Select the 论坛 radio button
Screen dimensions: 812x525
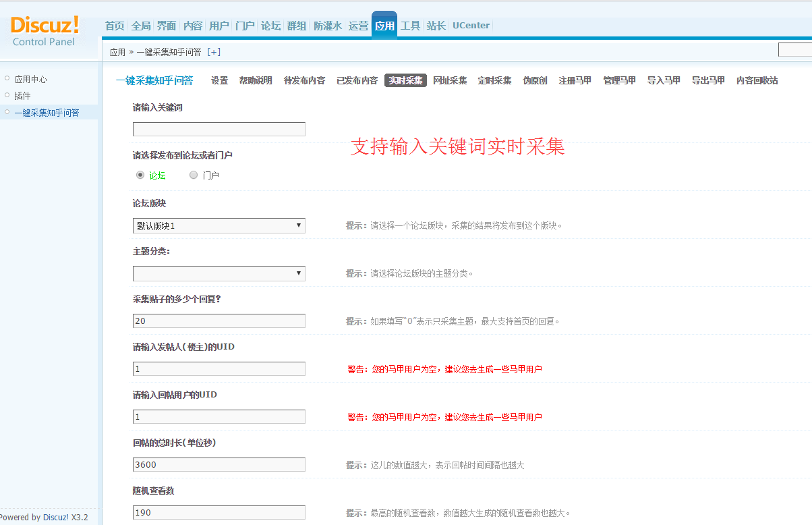pos(140,175)
